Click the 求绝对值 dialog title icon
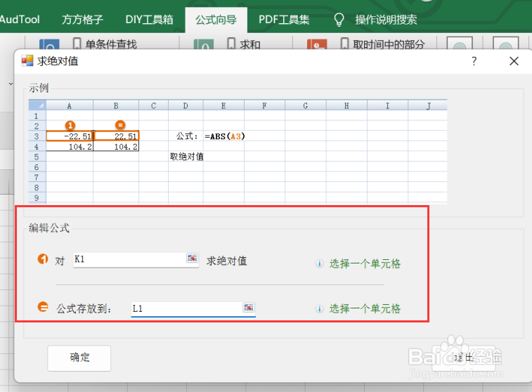The width and height of the screenshot is (532, 392). tap(27, 60)
